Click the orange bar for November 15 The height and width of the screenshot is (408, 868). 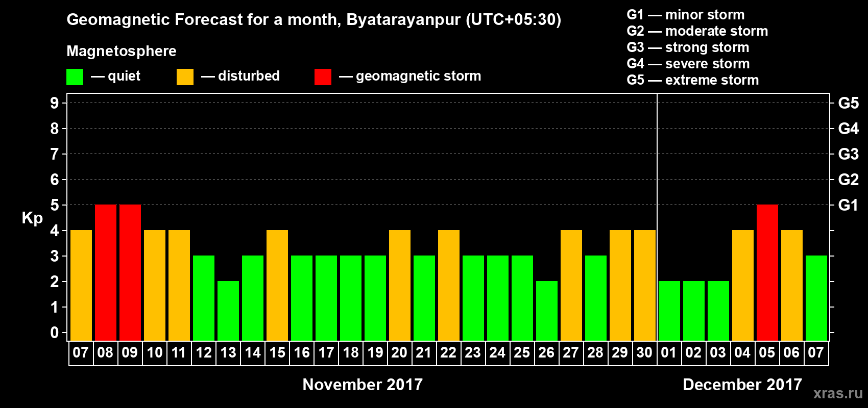pyautogui.click(x=277, y=286)
